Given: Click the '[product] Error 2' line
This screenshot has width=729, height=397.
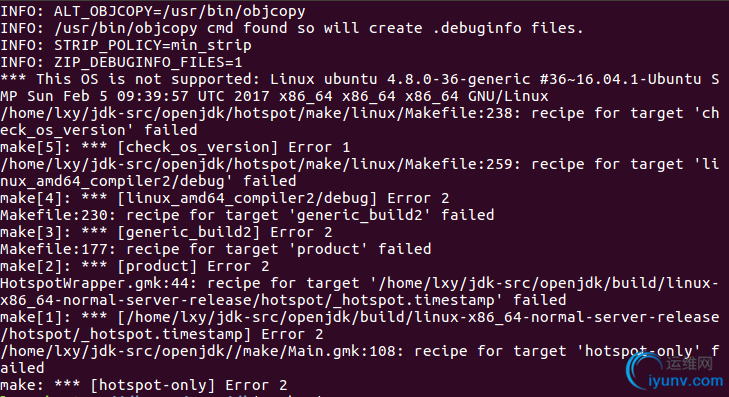Looking at the screenshot, I should coord(135,266).
